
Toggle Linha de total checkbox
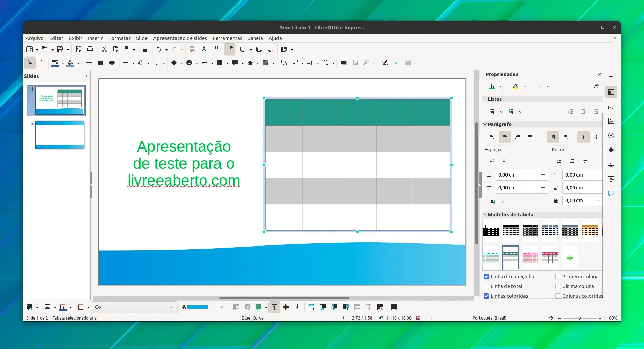pyautogui.click(x=486, y=286)
